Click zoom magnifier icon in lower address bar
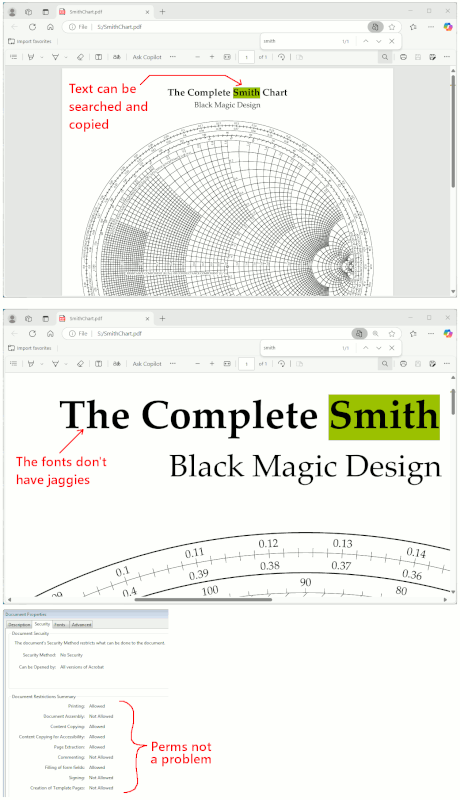Screen dimensions: 460x800 click(375, 334)
